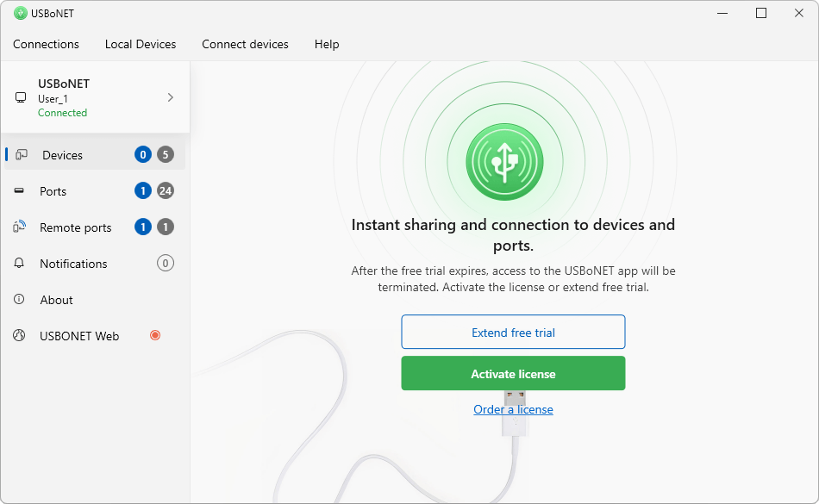Click the About info icon

19,300
